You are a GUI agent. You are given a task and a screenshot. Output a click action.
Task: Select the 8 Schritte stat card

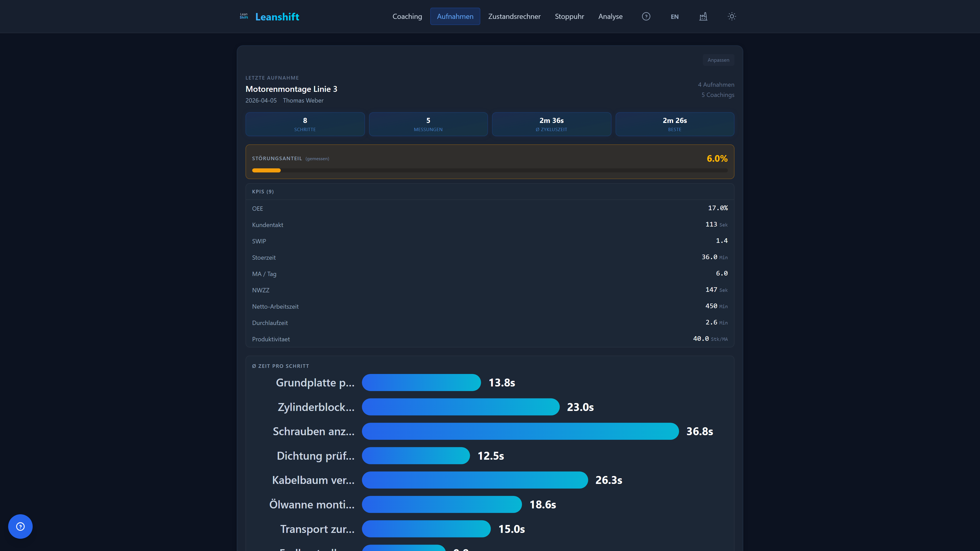305,124
